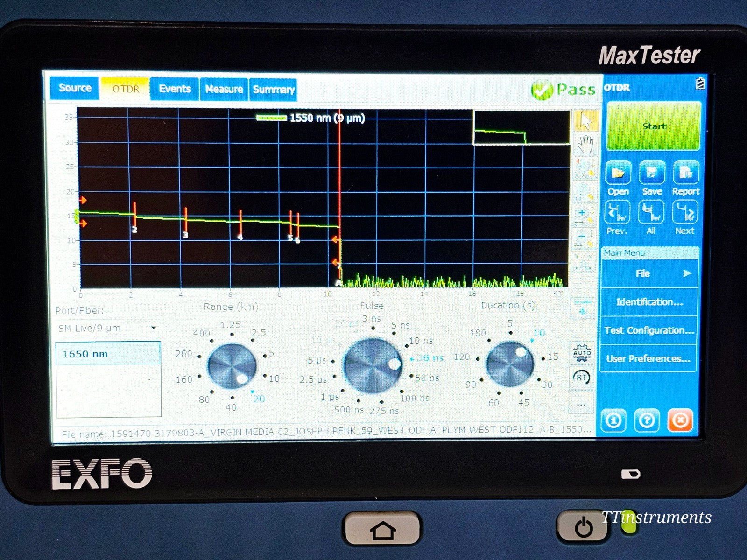The image size is (747, 560).
Task: Open Test Configuration...
Action: (649, 330)
